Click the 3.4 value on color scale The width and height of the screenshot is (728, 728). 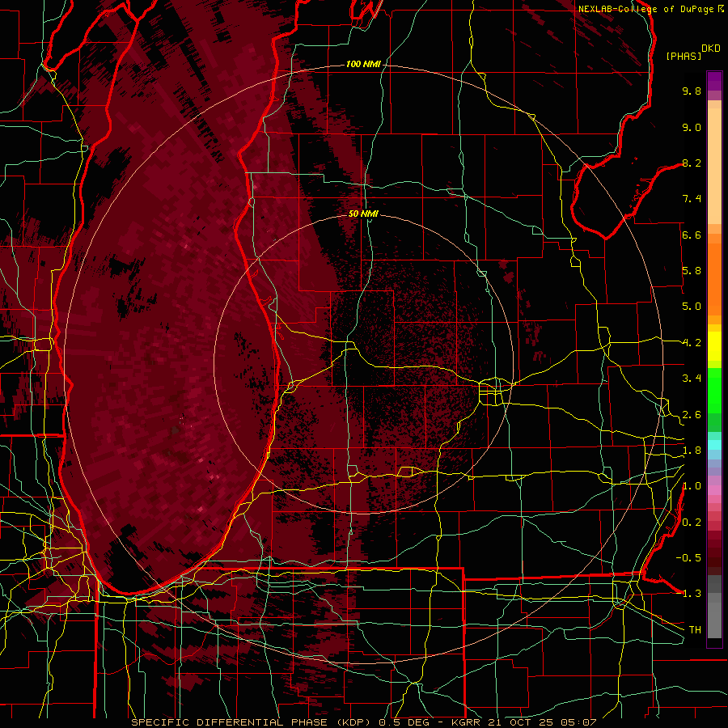pos(692,379)
